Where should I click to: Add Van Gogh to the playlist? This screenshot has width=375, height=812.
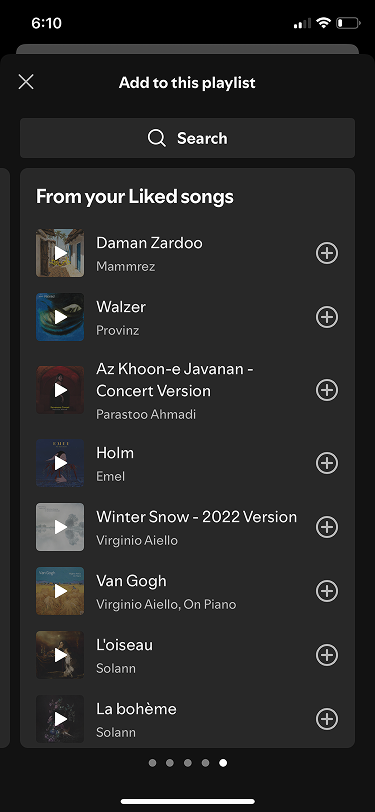tap(327, 591)
